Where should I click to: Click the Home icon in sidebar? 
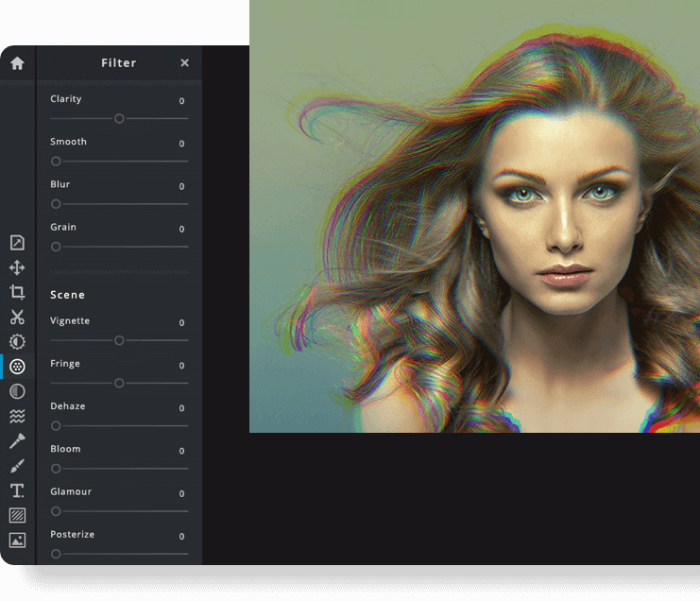pos(17,63)
